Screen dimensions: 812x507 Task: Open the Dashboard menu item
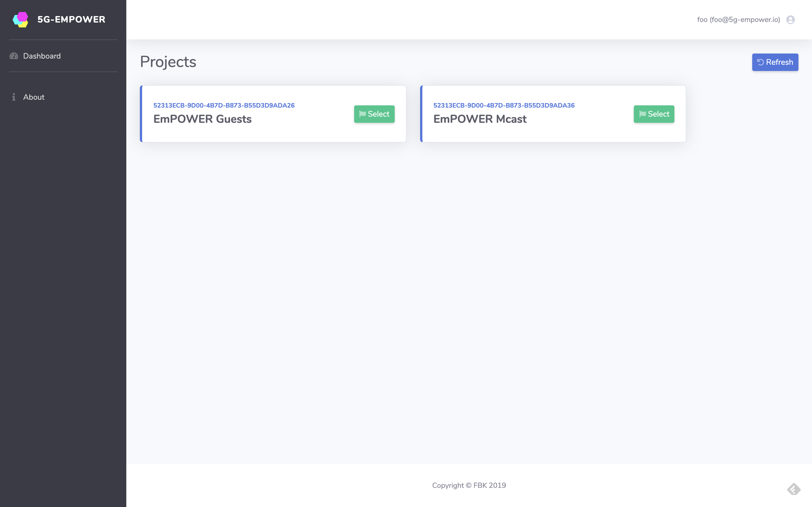pos(42,56)
